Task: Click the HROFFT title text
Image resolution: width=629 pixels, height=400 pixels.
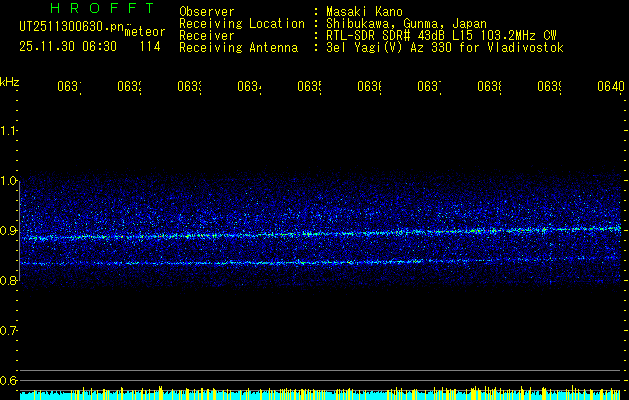Action: pos(102,8)
